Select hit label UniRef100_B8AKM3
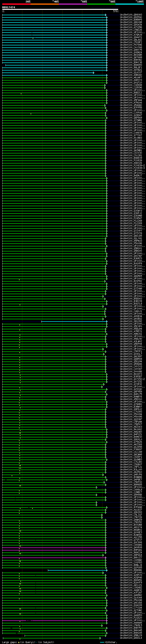Viewport: 146px width, 644px height. tap(131, 65)
